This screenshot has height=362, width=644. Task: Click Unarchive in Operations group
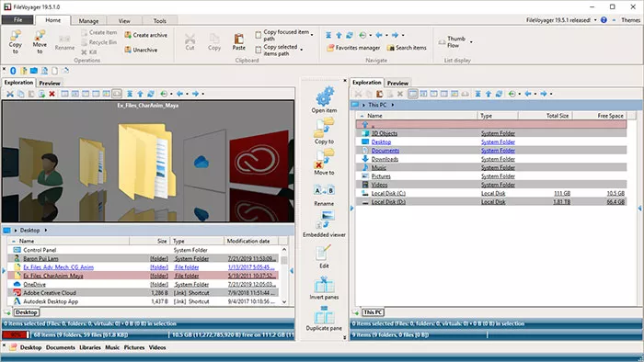[141, 50]
